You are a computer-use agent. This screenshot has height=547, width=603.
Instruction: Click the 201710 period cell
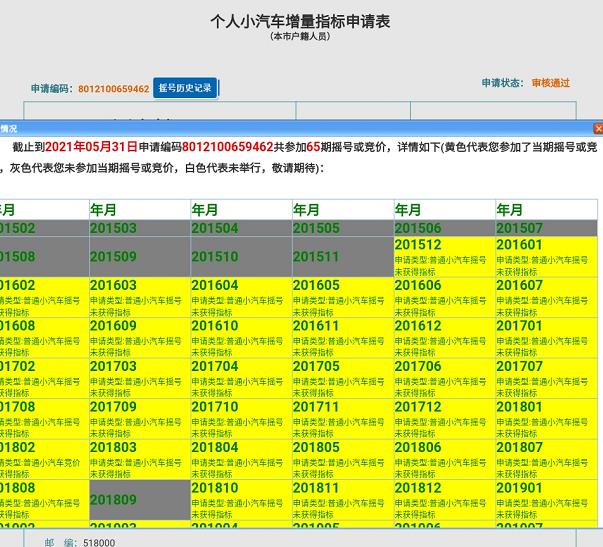coord(240,419)
